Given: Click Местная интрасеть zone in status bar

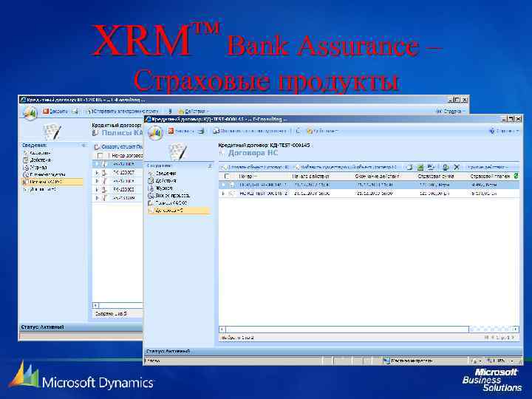Looking at the screenshot, I should click(407, 361).
